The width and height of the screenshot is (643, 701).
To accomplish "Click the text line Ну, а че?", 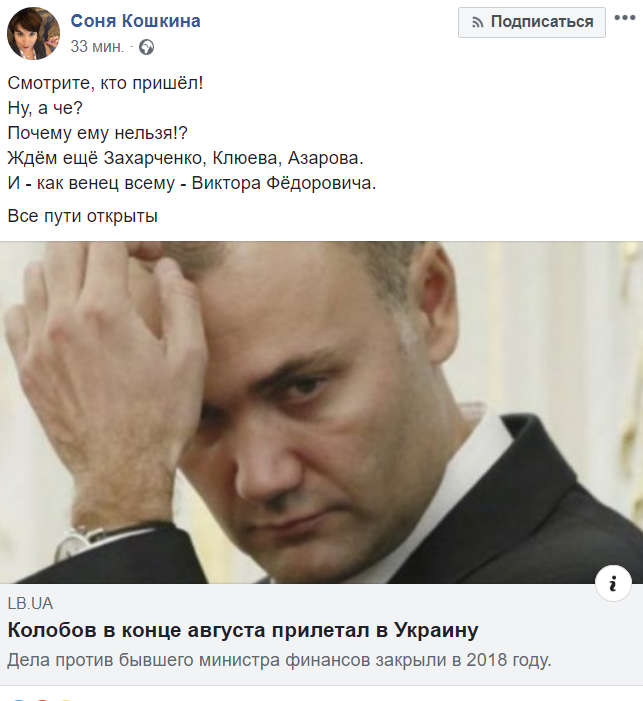I will point(45,108).
